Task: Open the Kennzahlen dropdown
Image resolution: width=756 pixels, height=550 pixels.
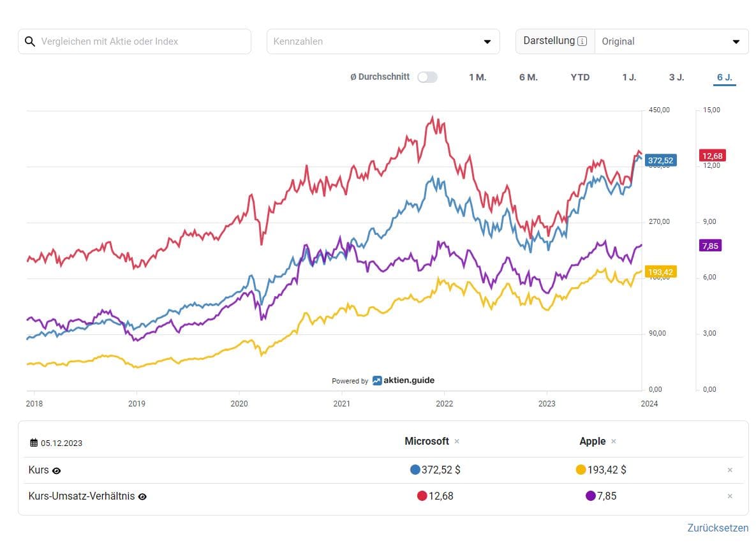Action: click(383, 41)
